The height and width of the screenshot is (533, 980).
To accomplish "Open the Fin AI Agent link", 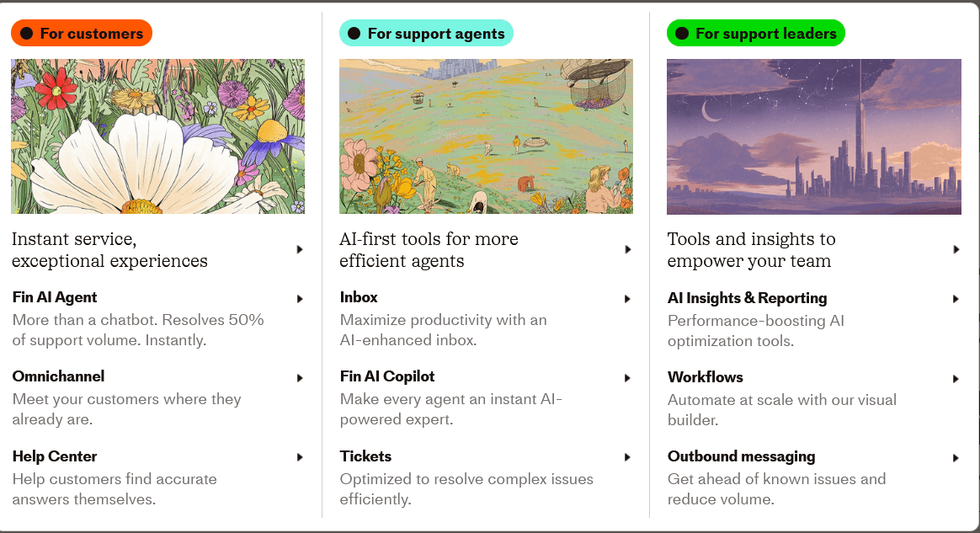I will (x=55, y=297).
